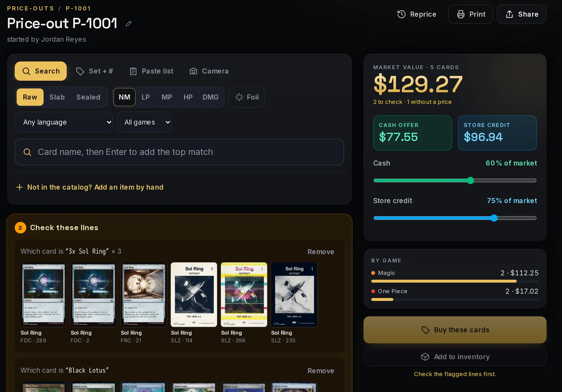Click the sparkle icon on Foil
Image resolution: width=562 pixels, height=392 pixels.
click(x=239, y=97)
